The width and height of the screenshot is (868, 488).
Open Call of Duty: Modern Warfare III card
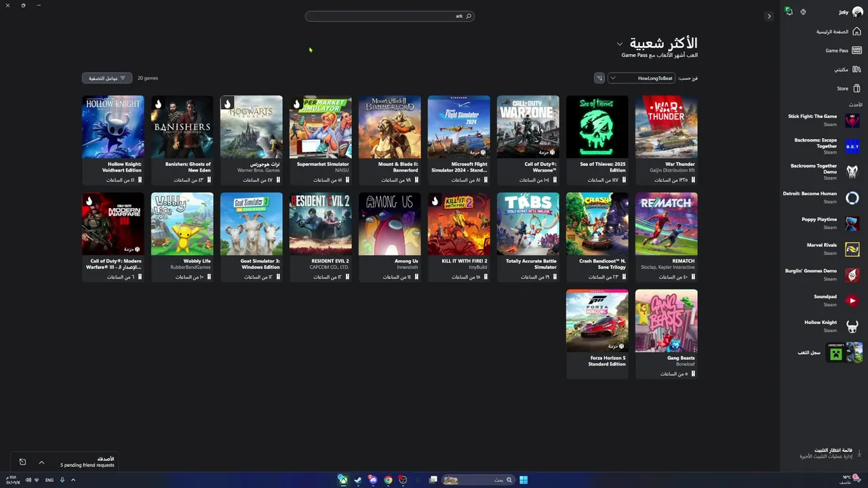click(x=113, y=237)
